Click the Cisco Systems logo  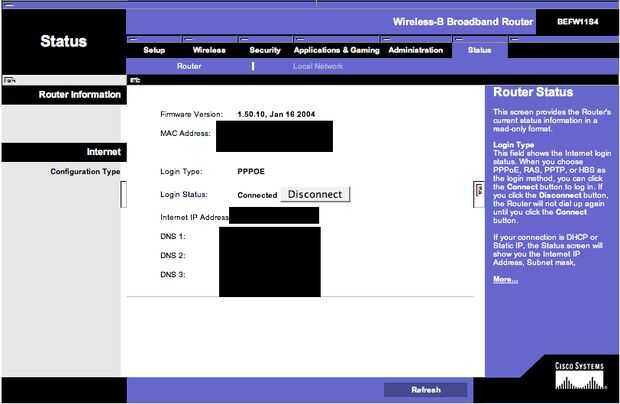(579, 376)
